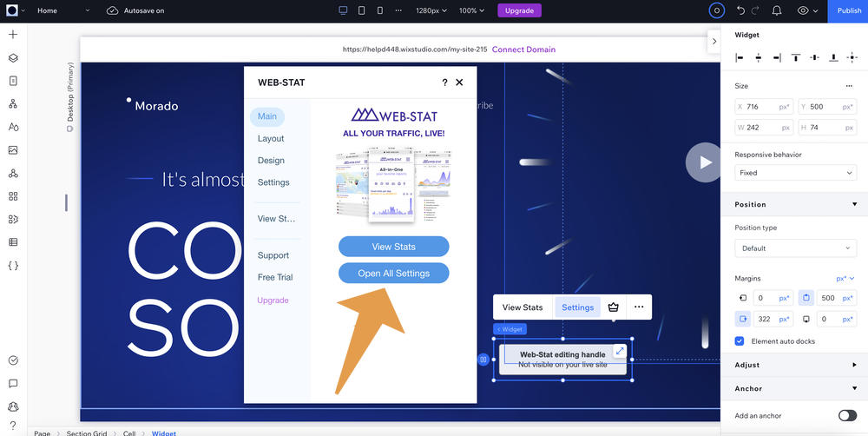Image resolution: width=868 pixels, height=436 pixels.
Task: Open Responsive behavior Fixed dropdown
Action: tap(795, 173)
